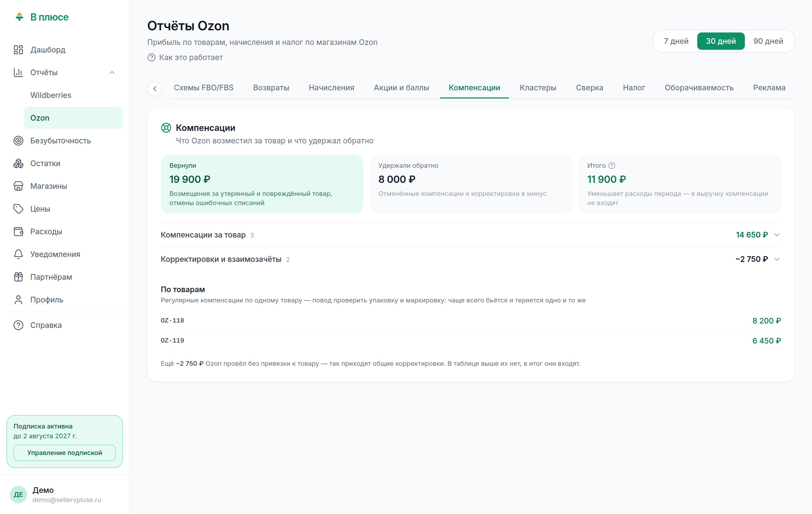Open the Начисления tab
812x514 pixels.
click(332, 88)
